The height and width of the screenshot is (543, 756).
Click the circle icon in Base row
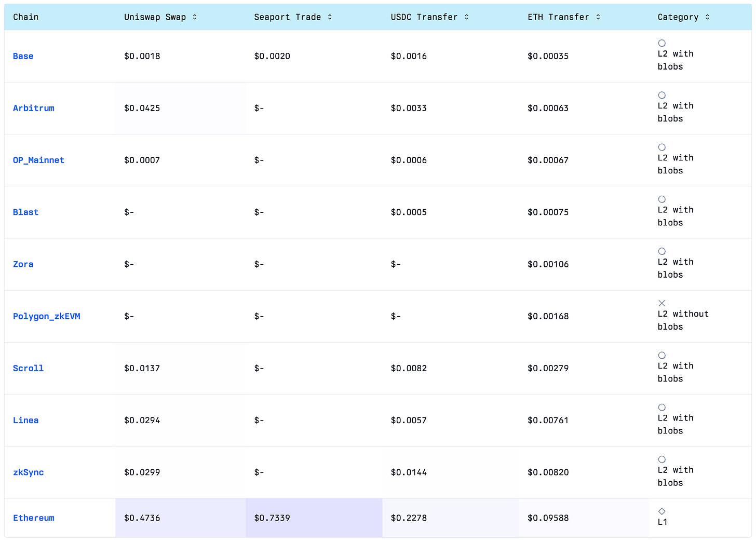click(x=662, y=43)
